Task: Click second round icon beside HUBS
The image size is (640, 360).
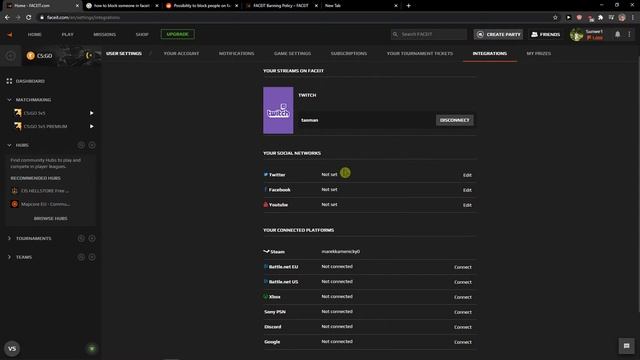Action: [92, 145]
